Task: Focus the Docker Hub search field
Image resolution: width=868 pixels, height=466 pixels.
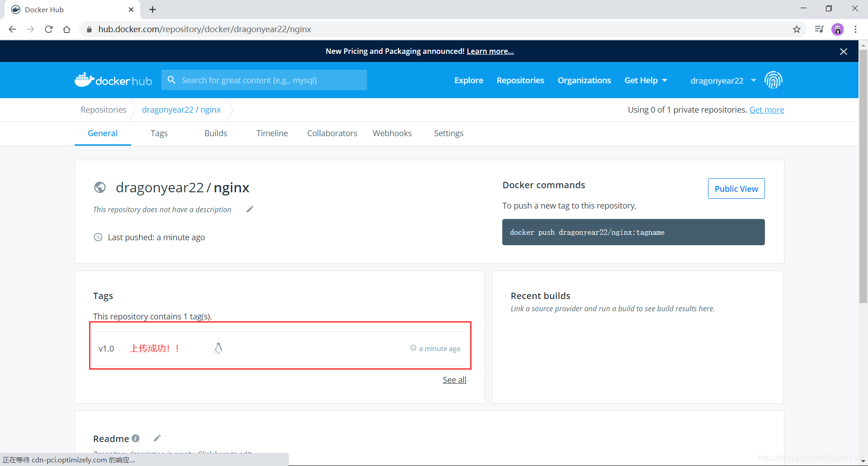Action: click(x=264, y=80)
